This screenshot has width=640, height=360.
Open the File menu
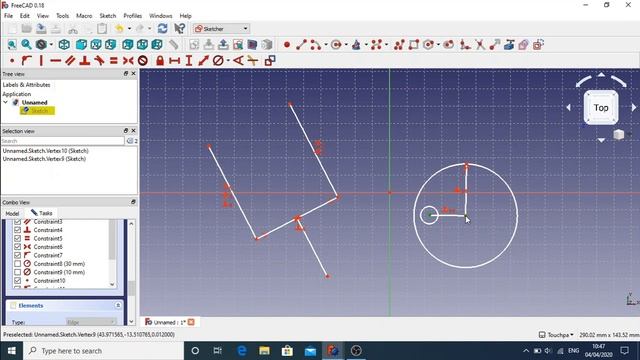[8, 16]
